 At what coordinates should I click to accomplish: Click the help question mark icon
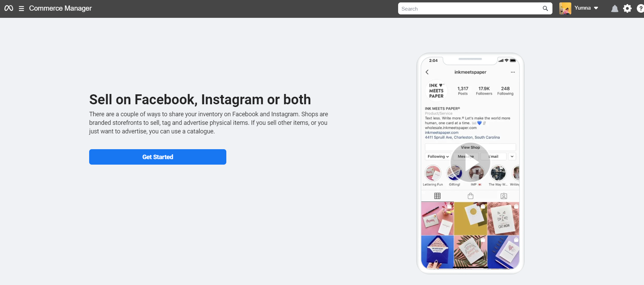640,9
